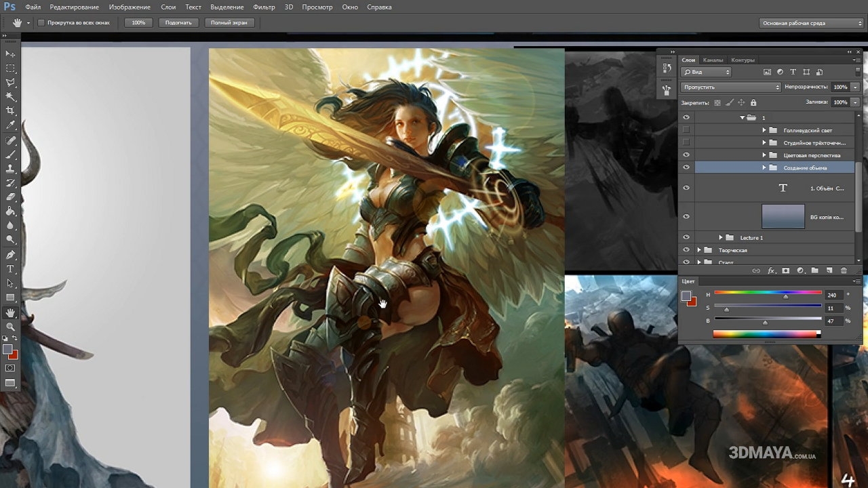Select the Polygonal Lasso tool
The width and height of the screenshot is (868, 488).
click(x=10, y=83)
